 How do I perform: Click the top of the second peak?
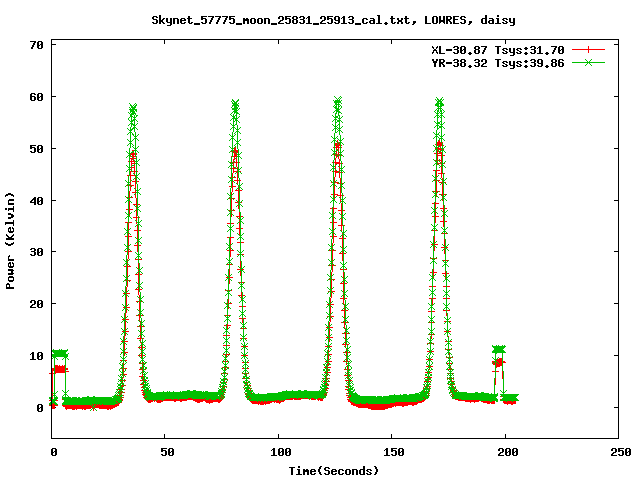(235, 104)
